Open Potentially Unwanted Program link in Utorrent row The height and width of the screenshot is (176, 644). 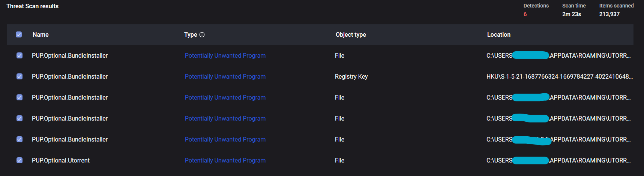[x=225, y=160]
